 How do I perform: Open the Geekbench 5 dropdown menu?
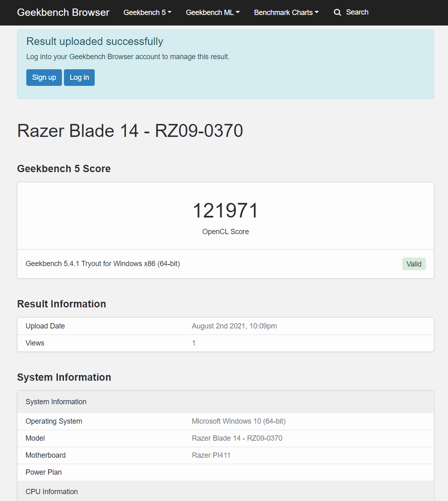(x=147, y=13)
